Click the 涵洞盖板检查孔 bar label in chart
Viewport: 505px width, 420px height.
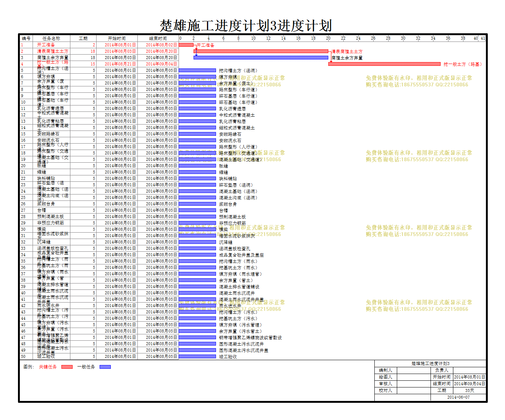pyautogui.click(x=235, y=249)
